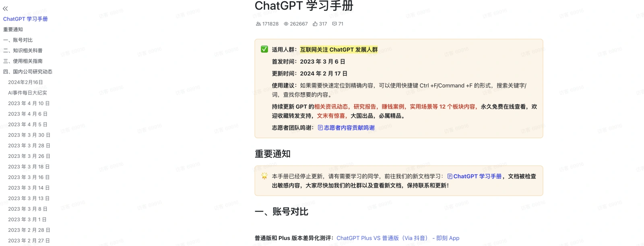Image resolution: width=644 pixels, height=246 pixels.
Task: Jump to AI事件每日大纪实 entry
Action: click(27, 93)
